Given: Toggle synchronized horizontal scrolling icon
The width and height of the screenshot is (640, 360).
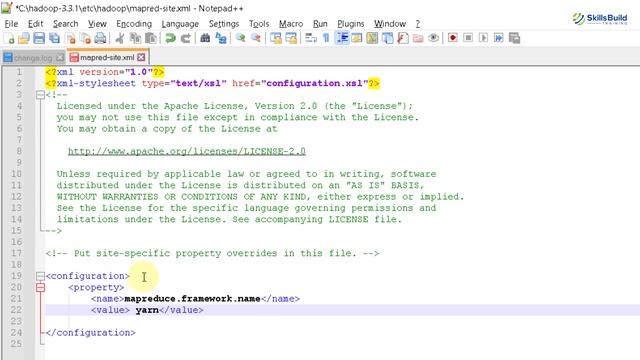Looking at the screenshot, I should click(x=291, y=38).
